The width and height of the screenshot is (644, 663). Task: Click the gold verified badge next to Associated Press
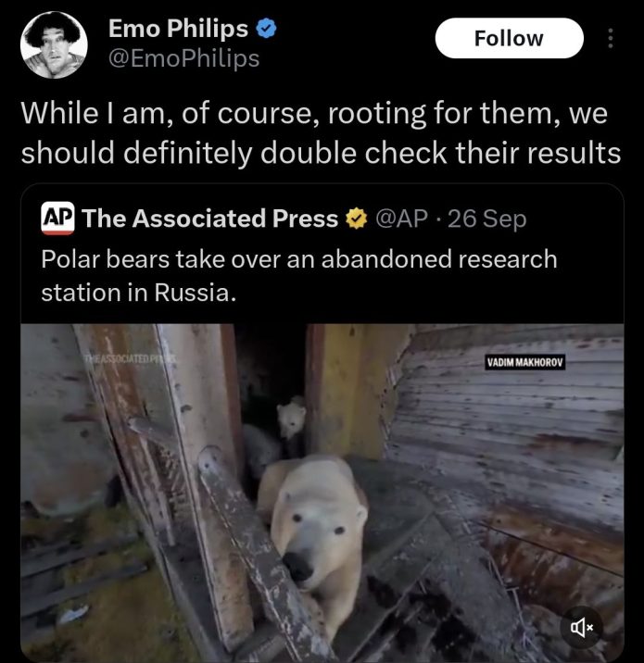(x=357, y=219)
